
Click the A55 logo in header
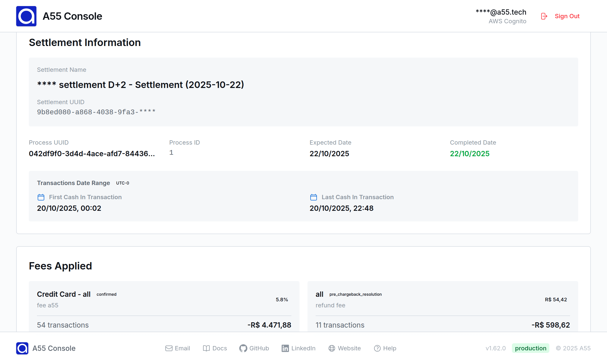click(26, 16)
